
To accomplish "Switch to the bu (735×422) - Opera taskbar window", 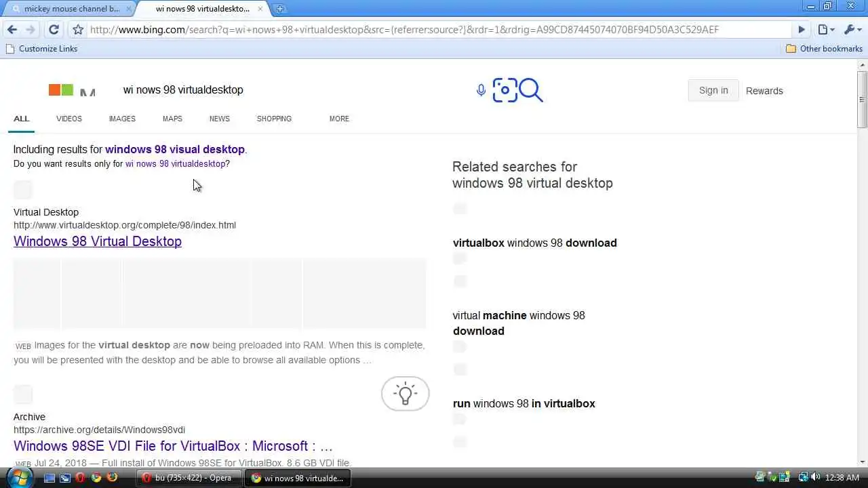I will click(189, 478).
